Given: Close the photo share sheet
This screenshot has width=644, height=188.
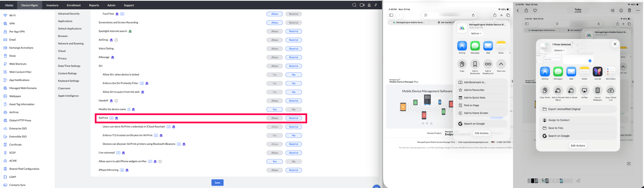Looking at the screenshot, I should pyautogui.click(x=615, y=44).
